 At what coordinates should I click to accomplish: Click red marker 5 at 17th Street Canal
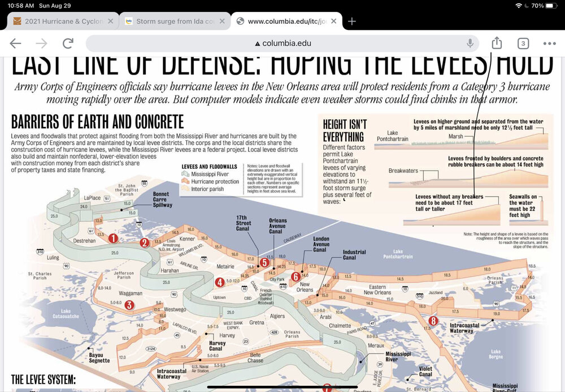pos(264,262)
